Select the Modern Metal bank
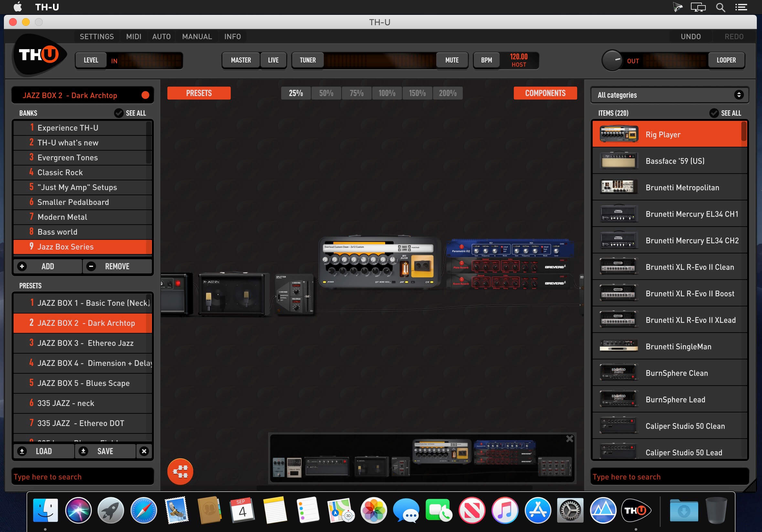This screenshot has width=762, height=532. tap(82, 217)
